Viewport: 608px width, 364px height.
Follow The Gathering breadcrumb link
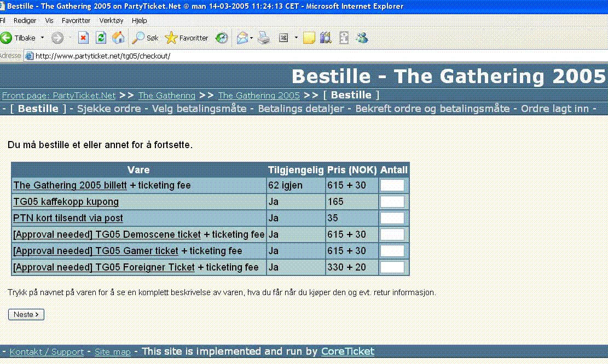(167, 95)
